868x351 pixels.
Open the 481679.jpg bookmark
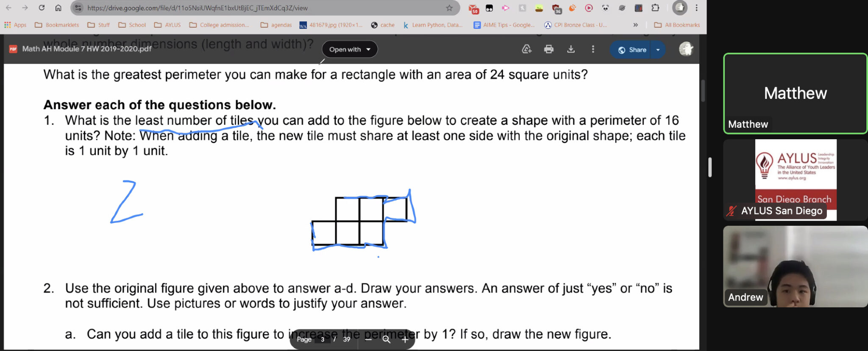click(331, 25)
